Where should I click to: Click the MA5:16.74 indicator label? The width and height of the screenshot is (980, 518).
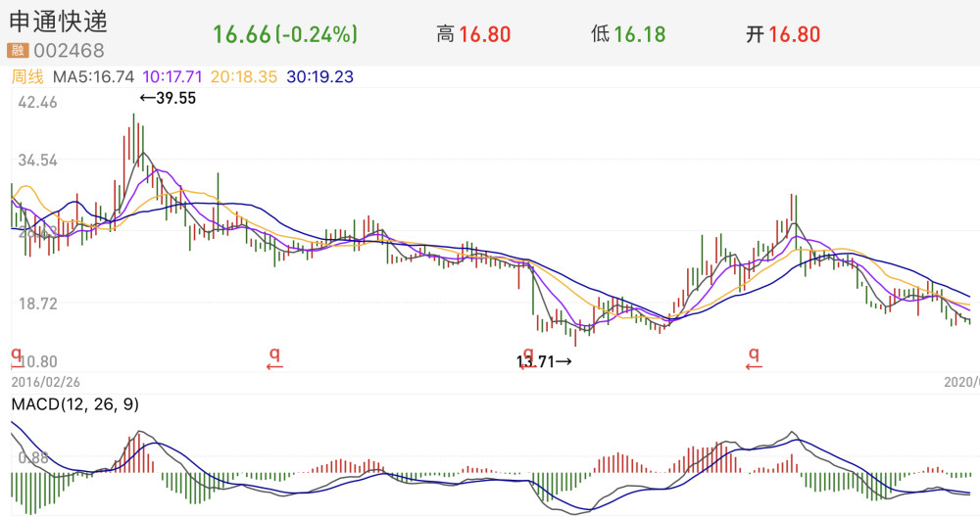[x=93, y=76]
